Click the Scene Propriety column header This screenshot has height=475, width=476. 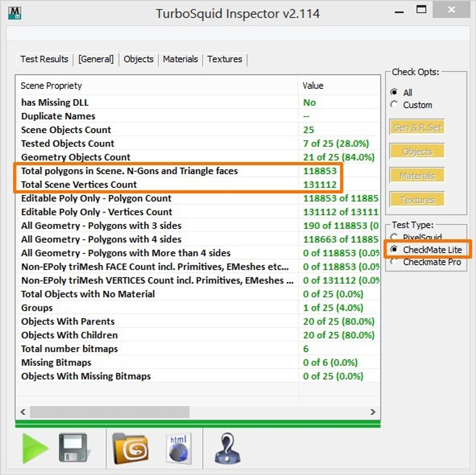[157, 85]
